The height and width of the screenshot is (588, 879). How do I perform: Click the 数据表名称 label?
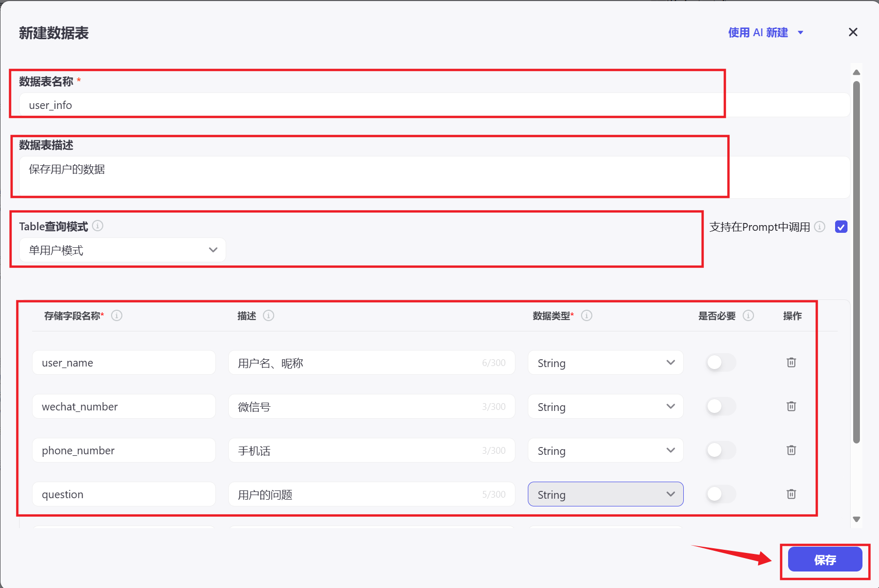pos(46,82)
